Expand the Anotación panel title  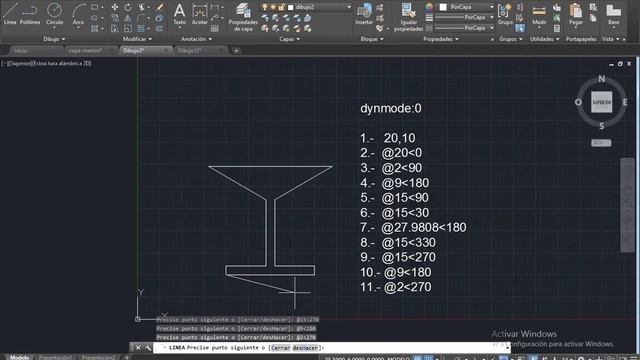[x=196, y=39]
